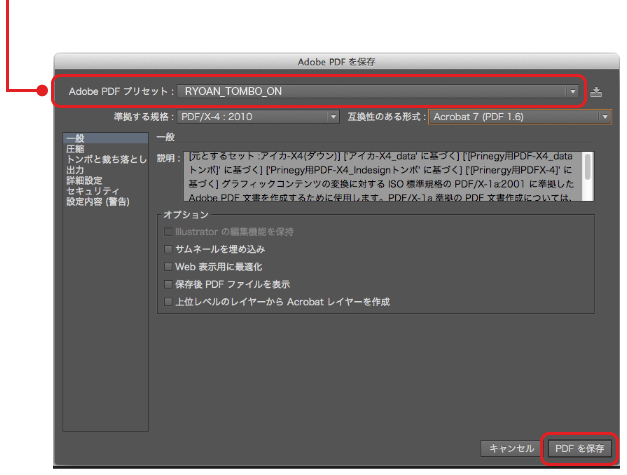
Task: Toggle Illustrator の編集機能を保持 checkbox
Action: [168, 232]
